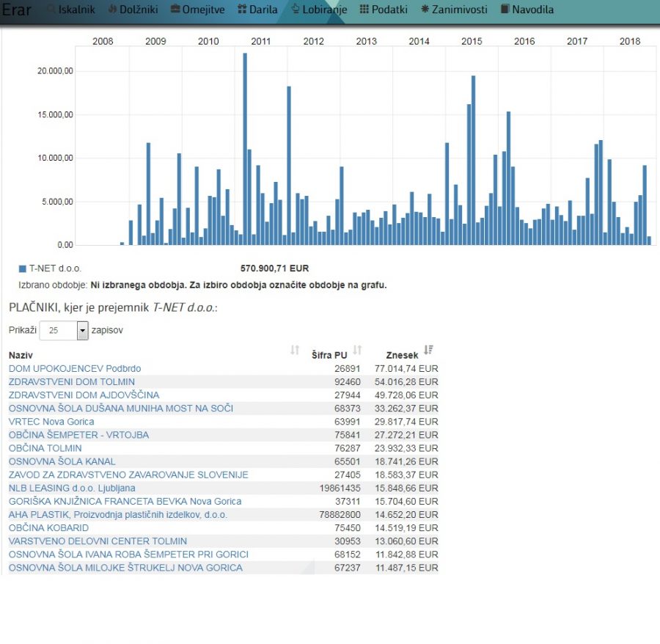
Task: Open GORIŠKA KNJIŽNICA FRANCETA BEVKA link
Action: [x=125, y=501]
